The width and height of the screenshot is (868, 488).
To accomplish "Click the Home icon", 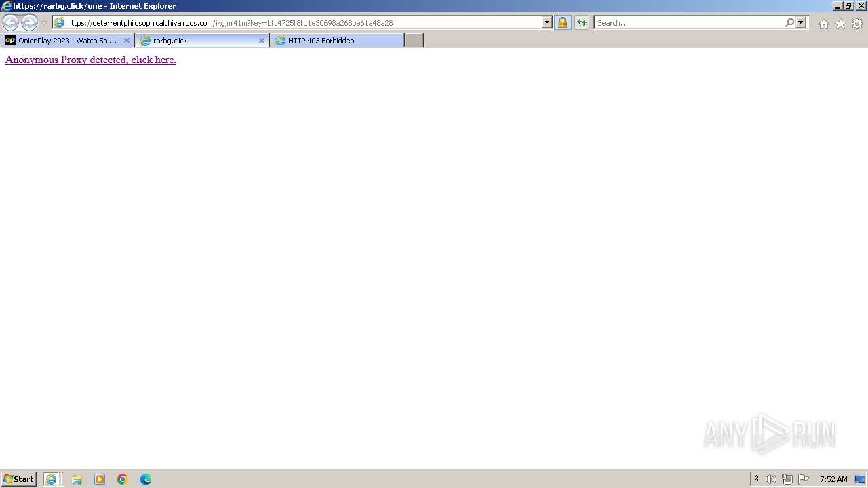I will tap(823, 24).
